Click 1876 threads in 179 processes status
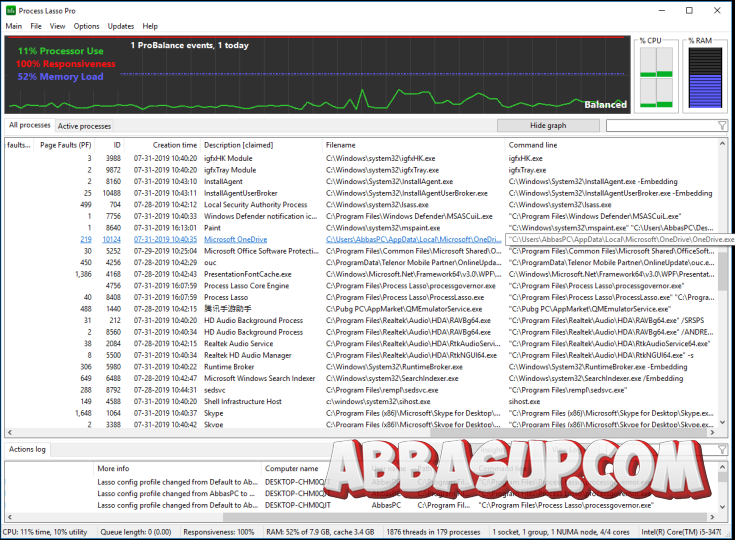 point(433,532)
